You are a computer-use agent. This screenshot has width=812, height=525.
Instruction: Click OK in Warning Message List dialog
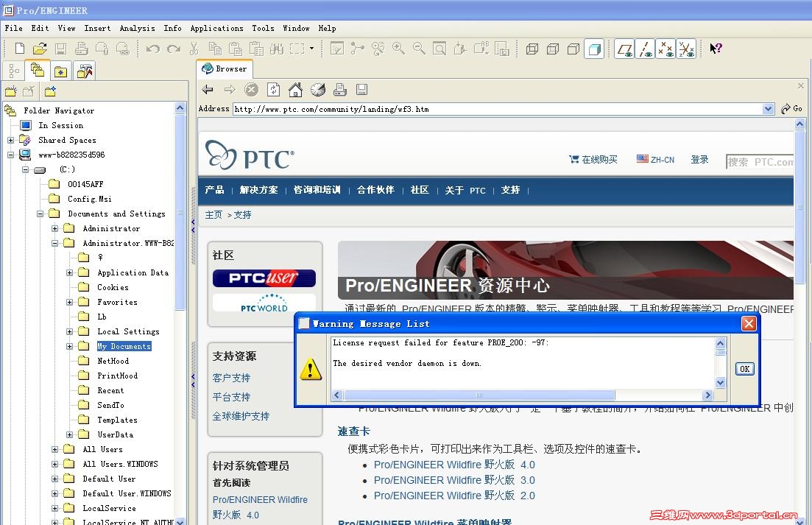click(745, 369)
